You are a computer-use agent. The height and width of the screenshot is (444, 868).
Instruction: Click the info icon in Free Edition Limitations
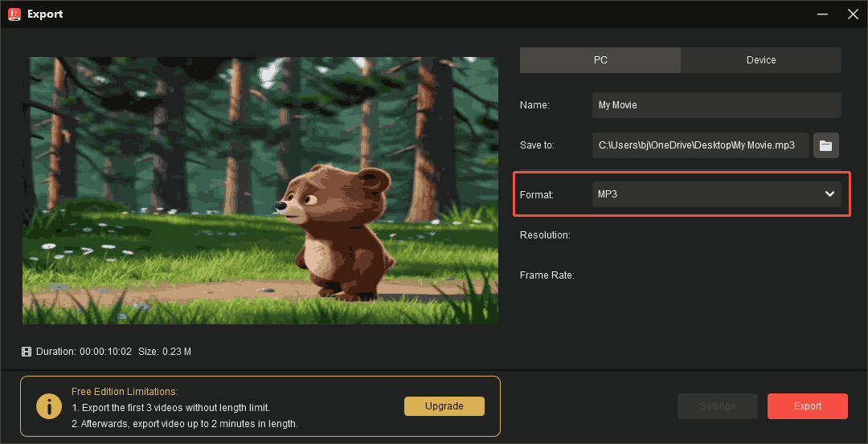pyautogui.click(x=49, y=406)
